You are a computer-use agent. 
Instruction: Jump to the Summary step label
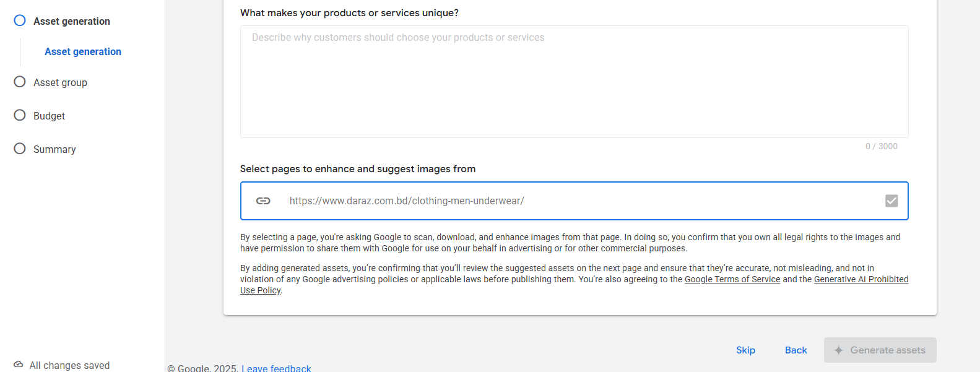(x=54, y=149)
